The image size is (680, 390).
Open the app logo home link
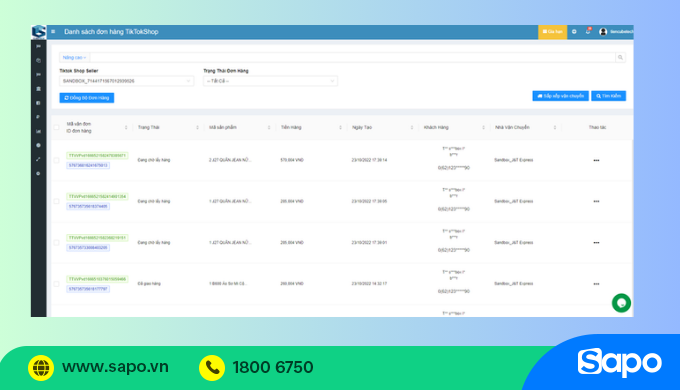(x=39, y=32)
